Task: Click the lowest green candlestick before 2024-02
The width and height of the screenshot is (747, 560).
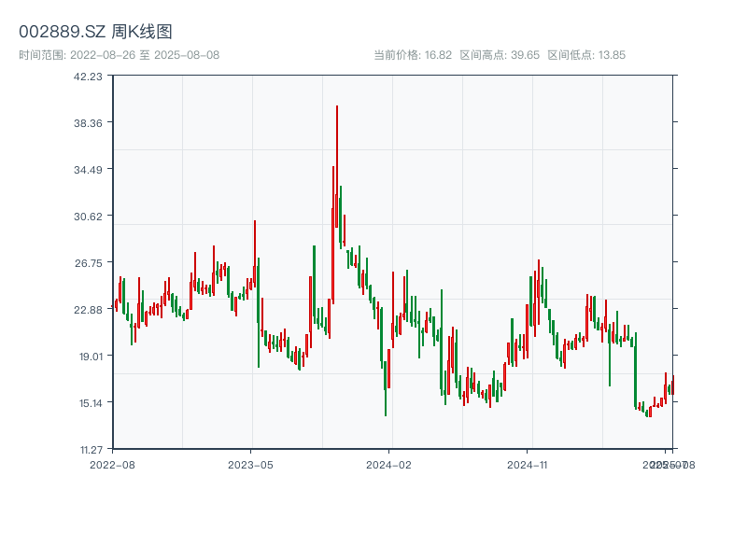Action: pyautogui.click(x=386, y=388)
